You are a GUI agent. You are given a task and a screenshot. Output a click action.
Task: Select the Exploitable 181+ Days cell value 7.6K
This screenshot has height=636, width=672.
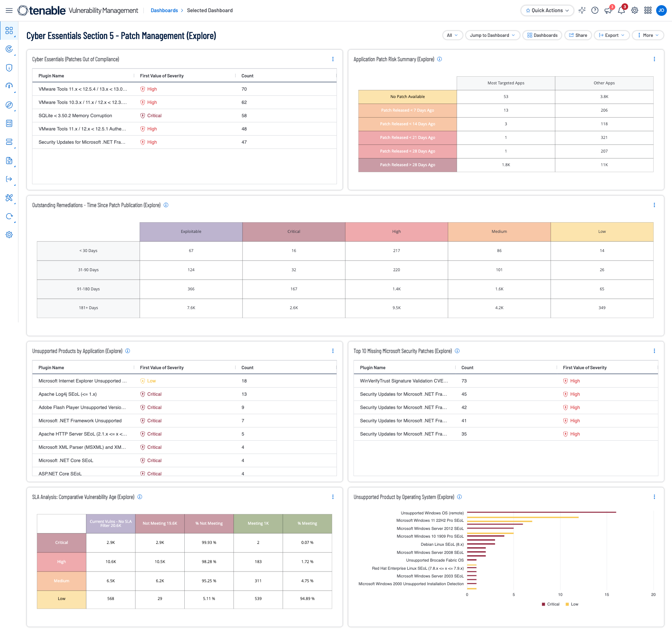coord(191,308)
